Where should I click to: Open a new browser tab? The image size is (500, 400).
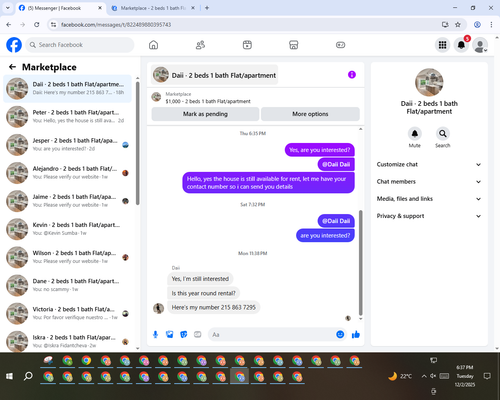(x=207, y=8)
